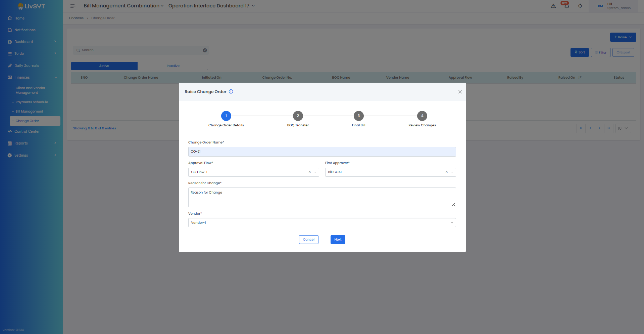Collapse the Finances submenu chevron
The height and width of the screenshot is (334, 644).
coord(55,77)
